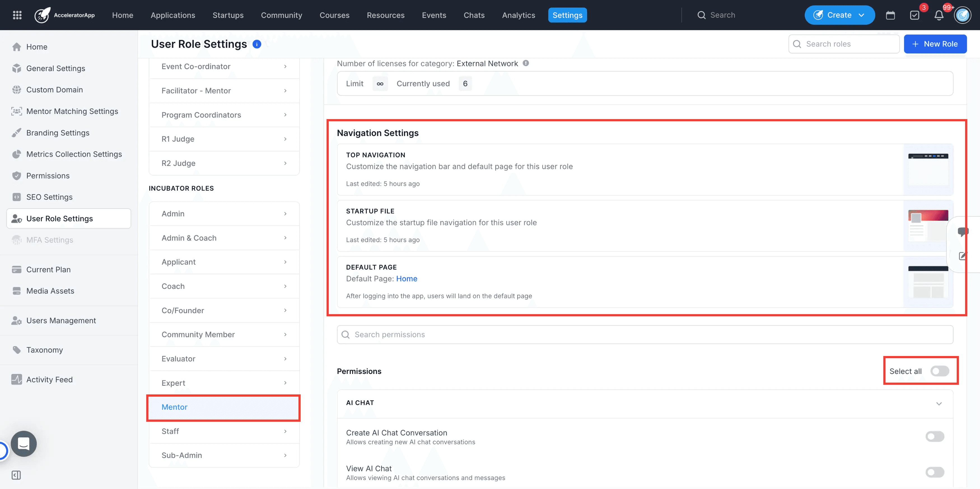This screenshot has height=489, width=980.
Task: Open the tasks checklist icon
Action: point(914,15)
